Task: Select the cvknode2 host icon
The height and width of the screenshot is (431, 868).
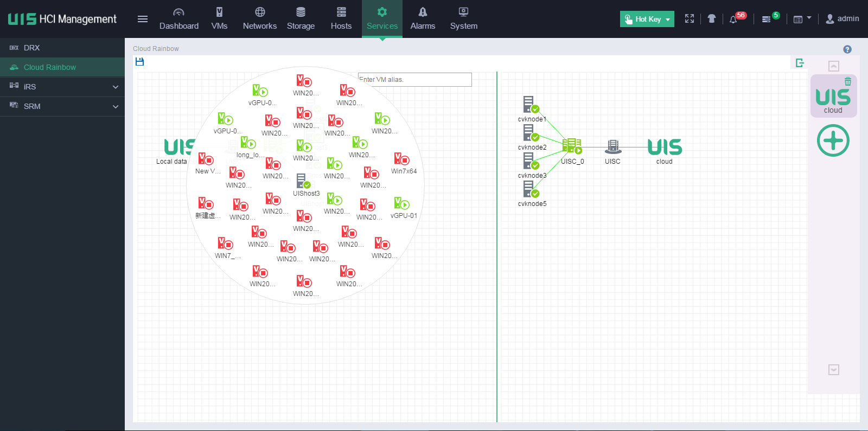Action: [x=531, y=132]
